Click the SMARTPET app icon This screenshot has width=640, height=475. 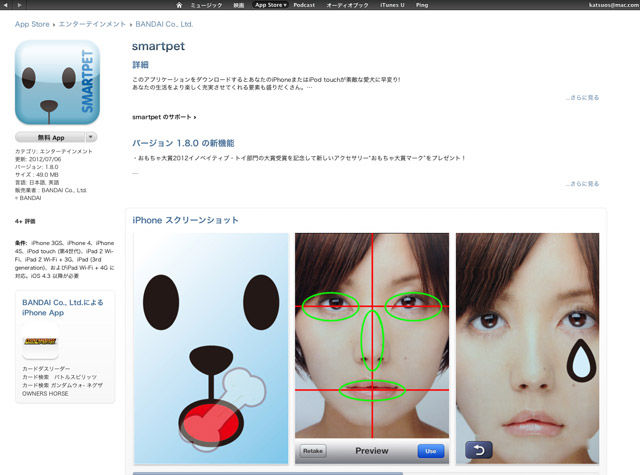(x=57, y=82)
